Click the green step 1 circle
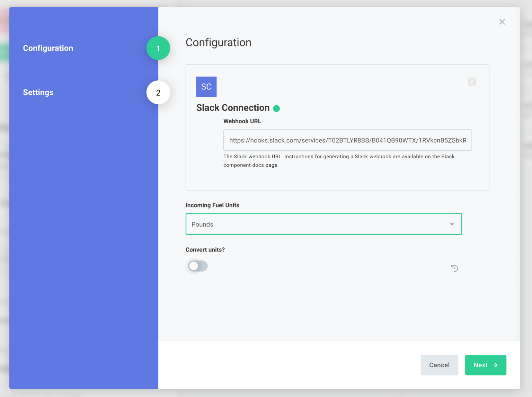Screen dimensions: 532x397 tap(158, 48)
